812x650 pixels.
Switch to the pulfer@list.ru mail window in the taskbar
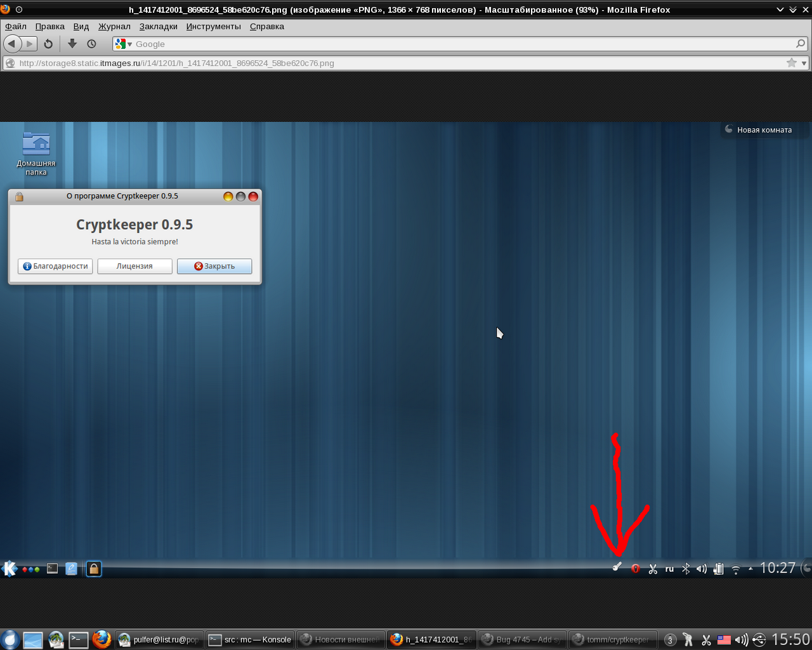[x=160, y=640]
